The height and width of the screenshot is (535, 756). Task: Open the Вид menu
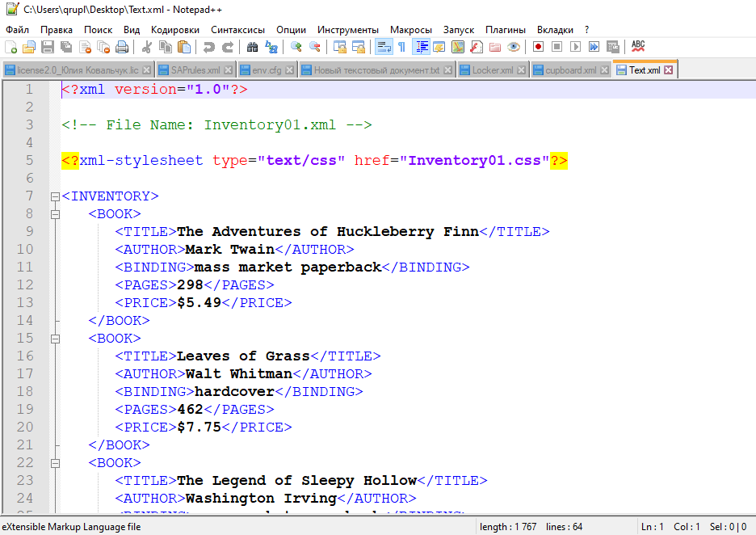click(132, 30)
